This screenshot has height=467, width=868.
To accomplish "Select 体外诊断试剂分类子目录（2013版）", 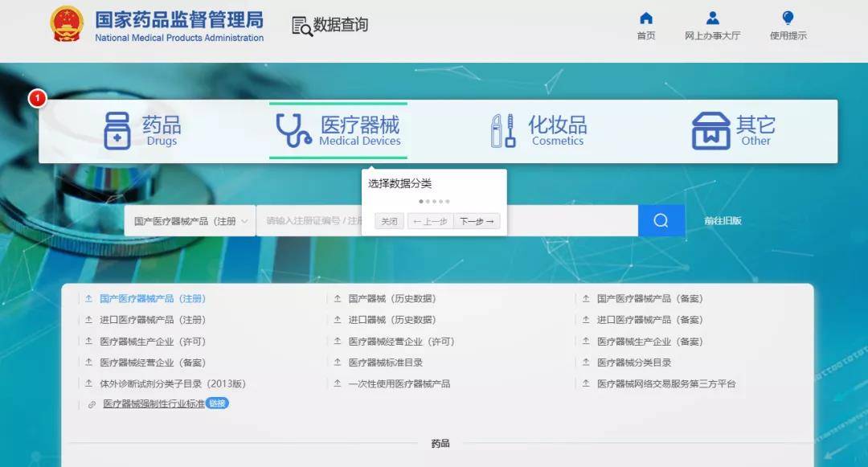I will [172, 383].
